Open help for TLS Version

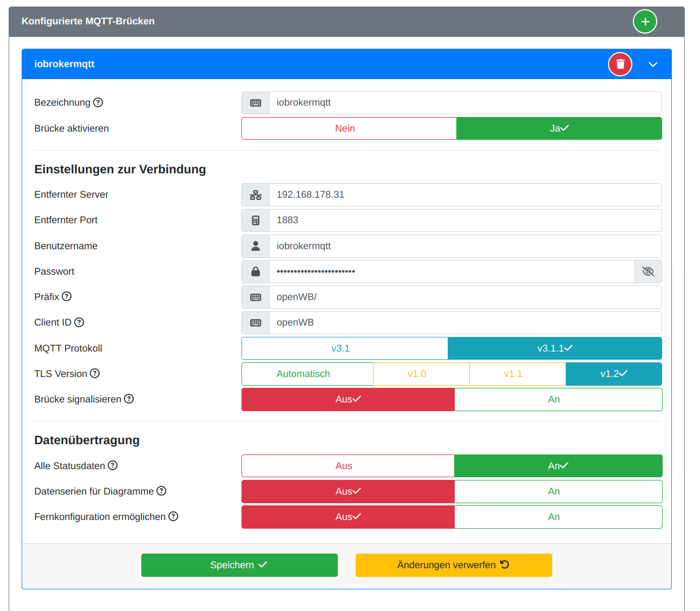click(95, 373)
